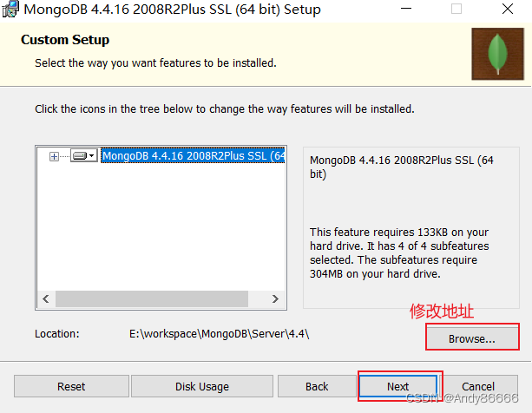Click the disabled maximize window icon
532x413 pixels.
456,10
